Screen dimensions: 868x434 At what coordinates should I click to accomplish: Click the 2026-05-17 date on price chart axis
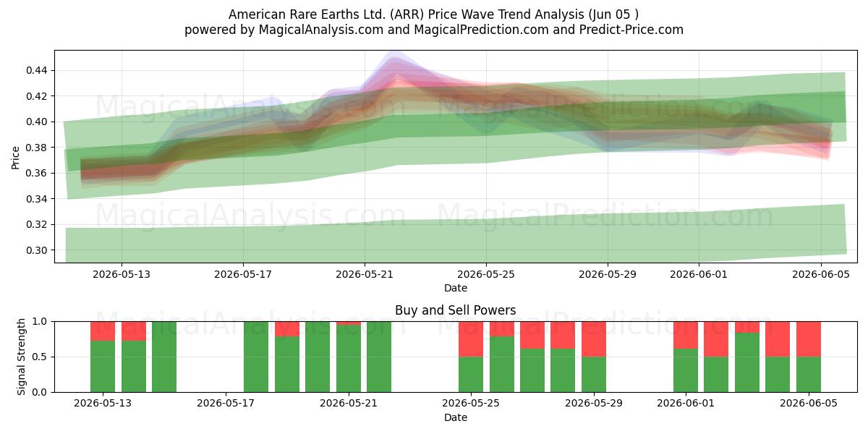tap(243, 274)
